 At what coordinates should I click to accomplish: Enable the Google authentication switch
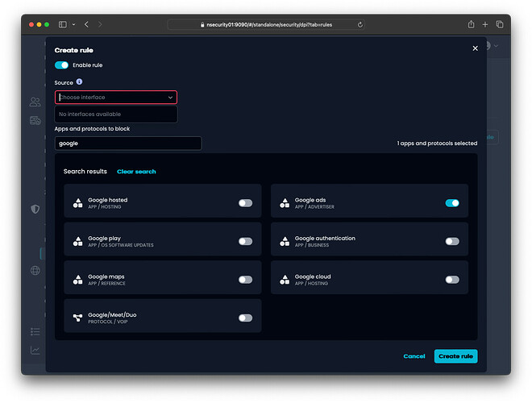click(x=452, y=241)
